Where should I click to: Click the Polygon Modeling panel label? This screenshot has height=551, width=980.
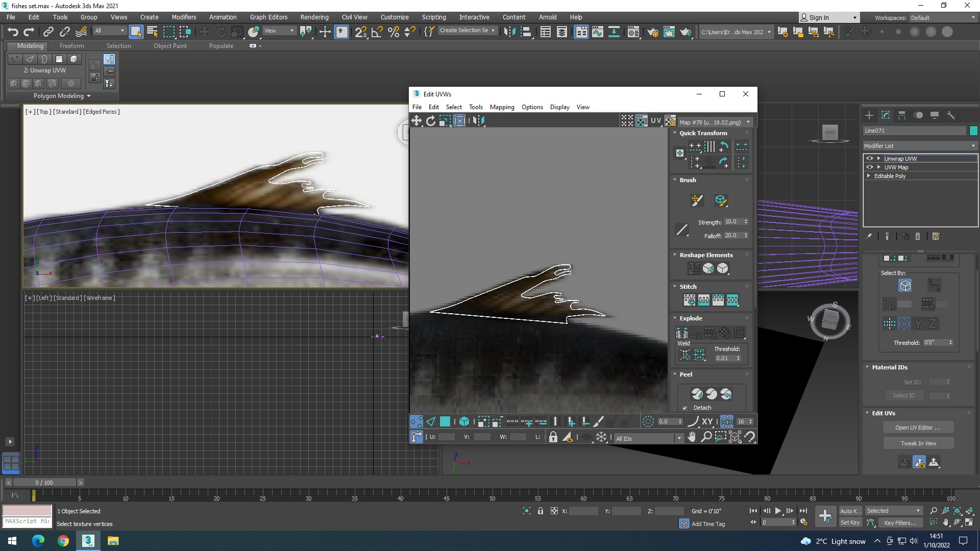(x=62, y=96)
